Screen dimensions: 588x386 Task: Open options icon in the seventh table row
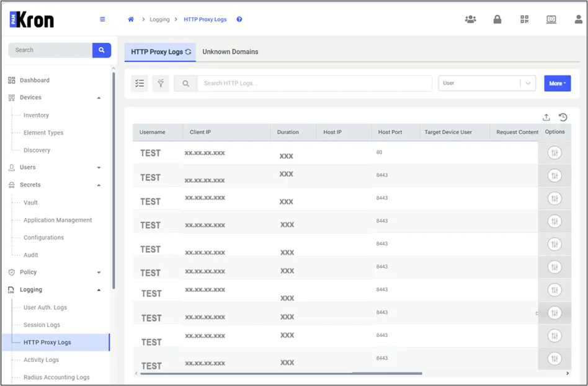click(555, 290)
